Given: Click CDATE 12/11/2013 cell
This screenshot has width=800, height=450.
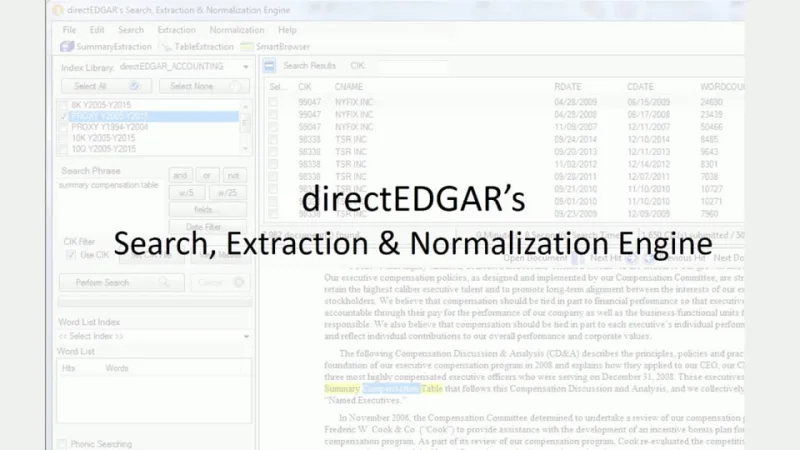Looking at the screenshot, I should (x=648, y=152).
